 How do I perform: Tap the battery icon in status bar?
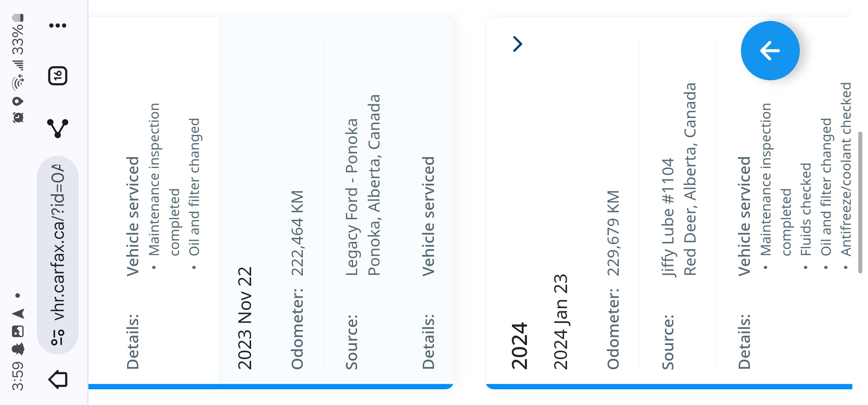coord(18,18)
